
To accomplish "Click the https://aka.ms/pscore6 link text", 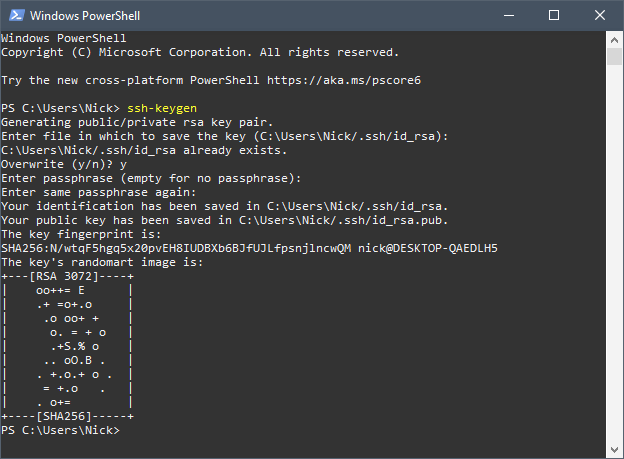I will pos(344,80).
